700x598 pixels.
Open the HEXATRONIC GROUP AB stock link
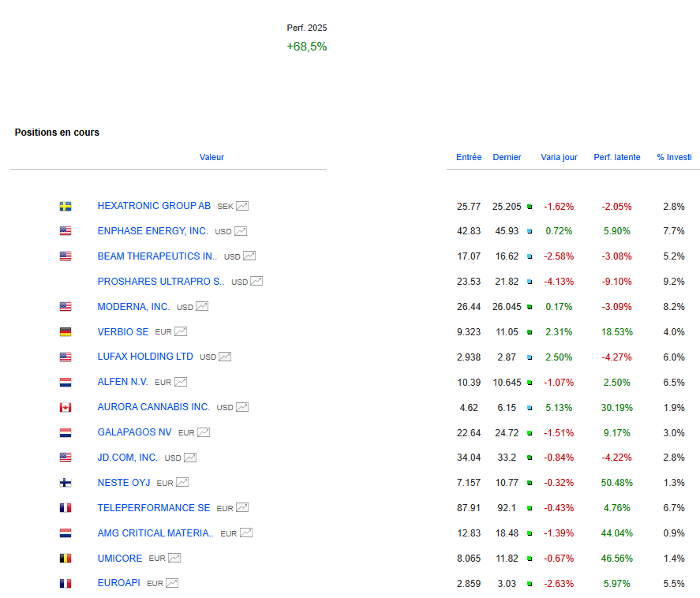(154, 206)
